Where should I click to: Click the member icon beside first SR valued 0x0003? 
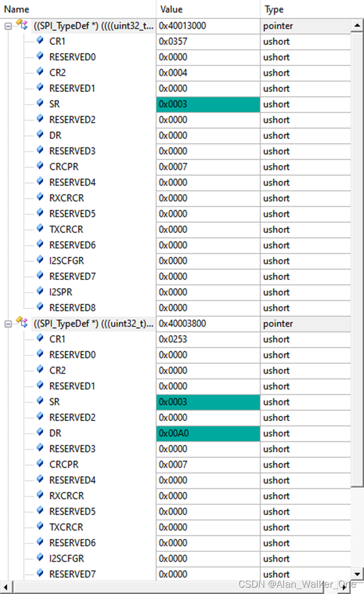tap(40, 103)
